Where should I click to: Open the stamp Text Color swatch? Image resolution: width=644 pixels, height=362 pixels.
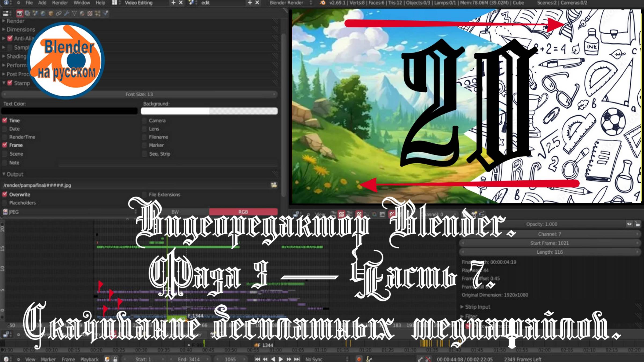coord(69,111)
